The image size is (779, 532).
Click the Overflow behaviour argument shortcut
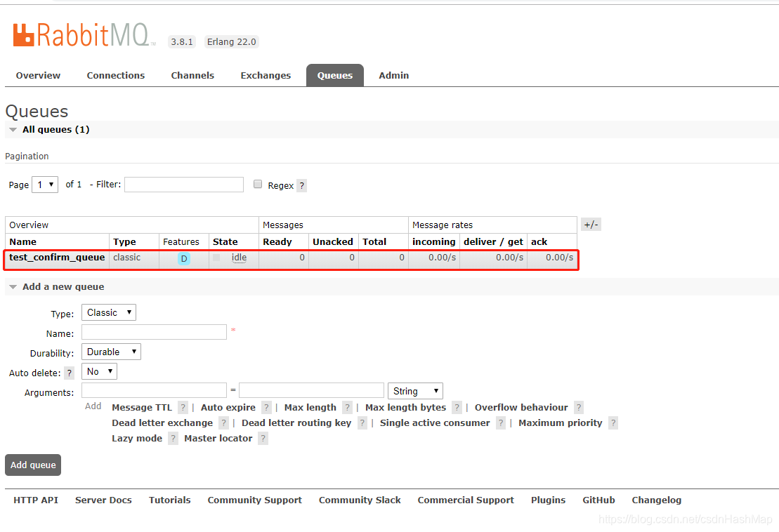[x=521, y=408]
